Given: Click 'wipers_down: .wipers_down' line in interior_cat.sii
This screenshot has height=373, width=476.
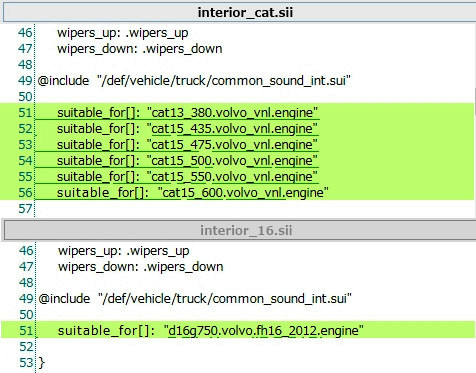Looking at the screenshot, I should (140, 49).
